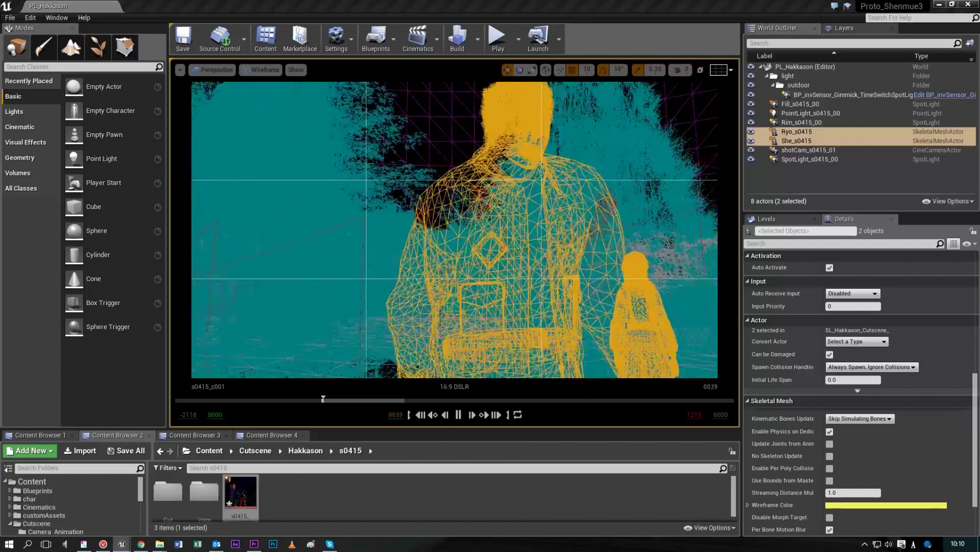Pause the cinematic playback
The width and height of the screenshot is (980, 552).
pos(458,415)
